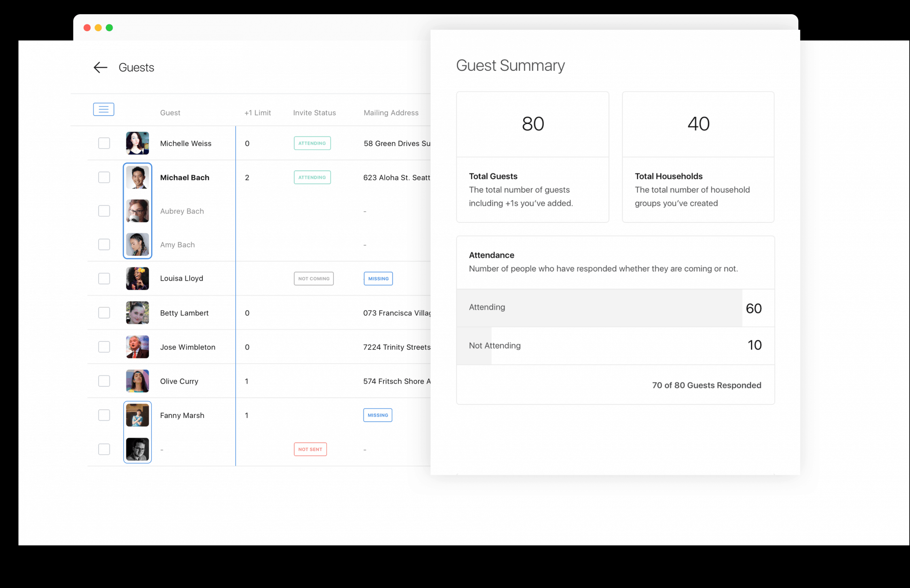Click the Not Coming badge for Louisa Lloyd
The width and height of the screenshot is (910, 588).
(x=313, y=278)
